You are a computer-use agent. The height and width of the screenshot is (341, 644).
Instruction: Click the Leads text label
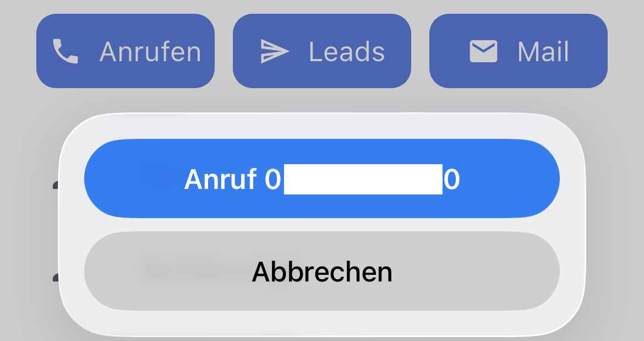[347, 52]
